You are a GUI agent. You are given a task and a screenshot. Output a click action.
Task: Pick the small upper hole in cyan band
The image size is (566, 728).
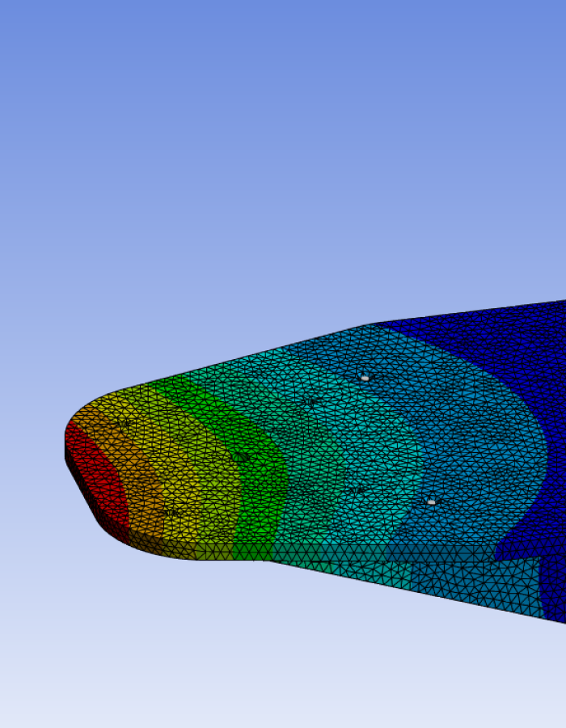[312, 401]
